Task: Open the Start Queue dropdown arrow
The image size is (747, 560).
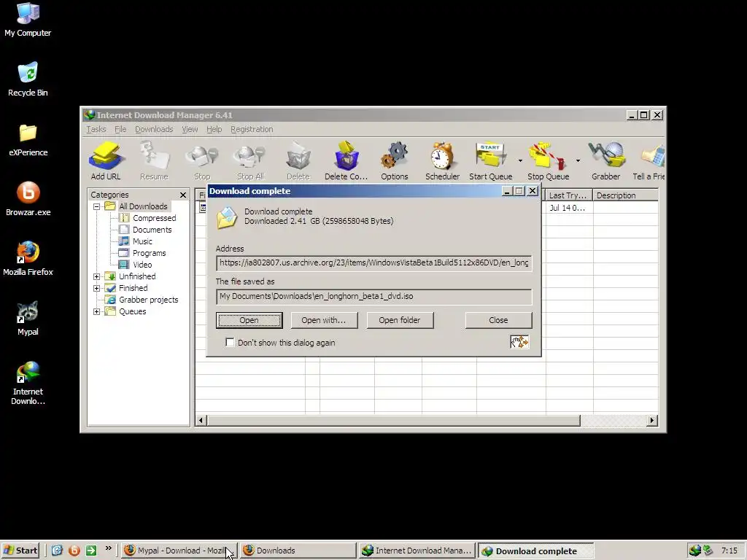Action: [520, 160]
